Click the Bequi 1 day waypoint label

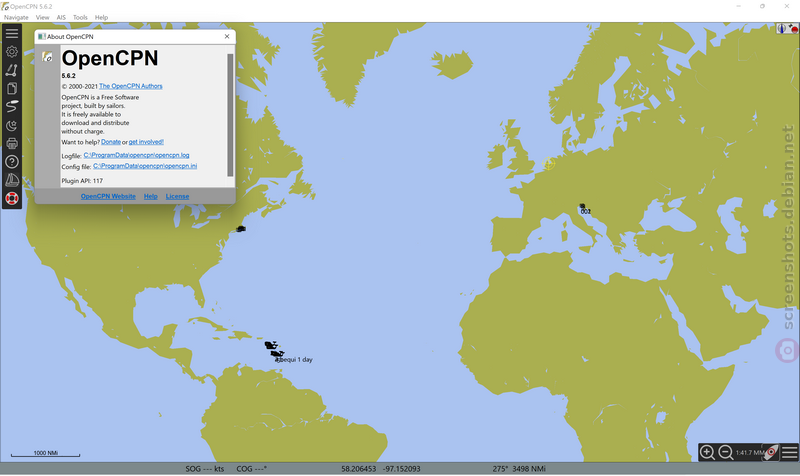coord(294,360)
